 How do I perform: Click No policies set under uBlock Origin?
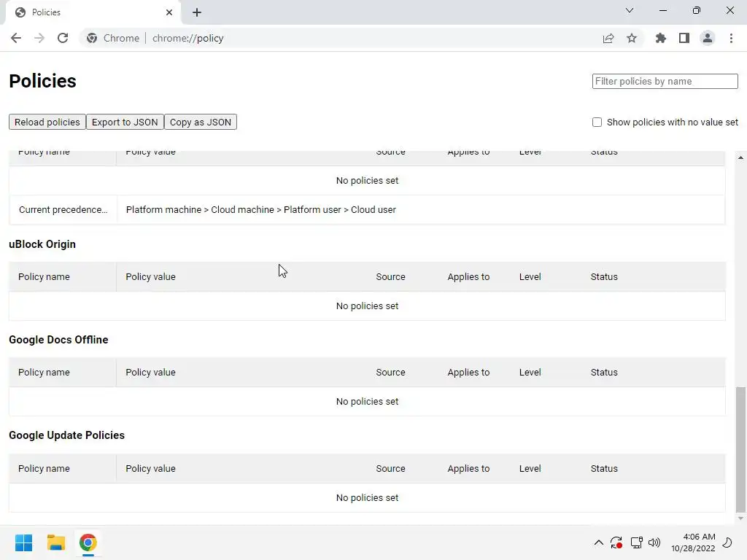pyautogui.click(x=368, y=306)
